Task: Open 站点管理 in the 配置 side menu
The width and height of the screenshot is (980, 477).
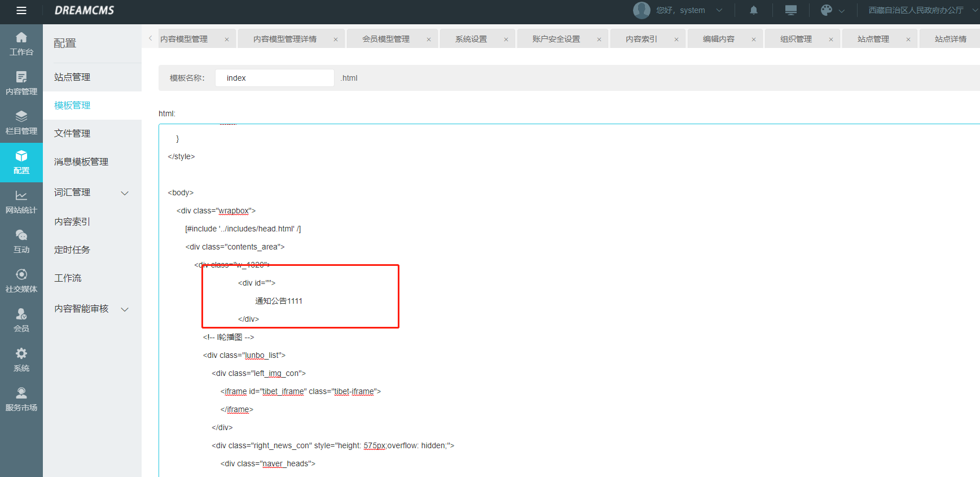Action: click(x=92, y=77)
